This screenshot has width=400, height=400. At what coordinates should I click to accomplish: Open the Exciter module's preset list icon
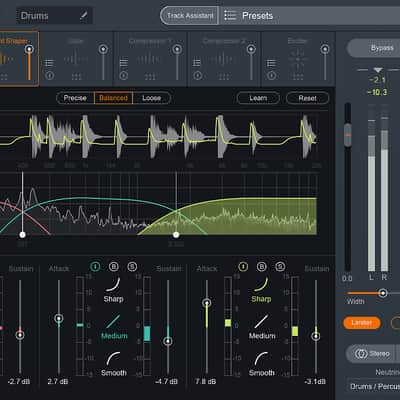click(x=272, y=63)
